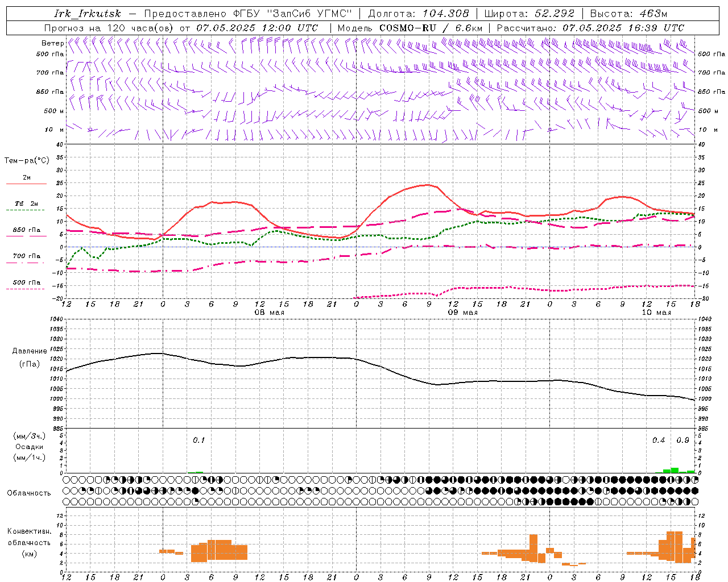Click the '09 мая' date label
Screen dimensions: 728x582
tap(463, 313)
